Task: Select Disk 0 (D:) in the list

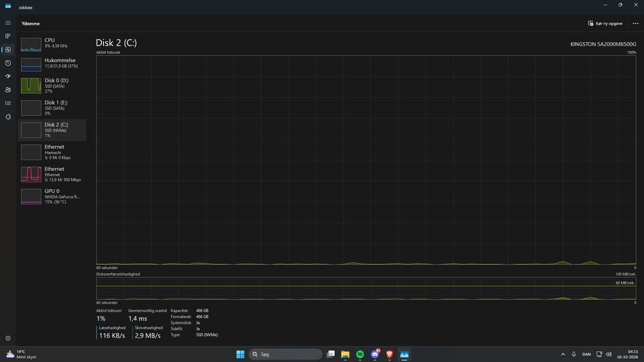Action: (52, 85)
